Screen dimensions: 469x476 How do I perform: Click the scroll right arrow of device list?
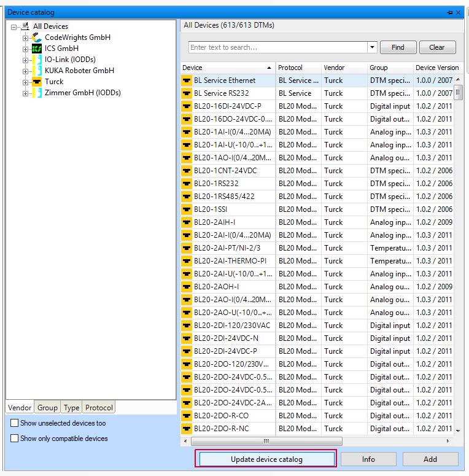(448, 441)
